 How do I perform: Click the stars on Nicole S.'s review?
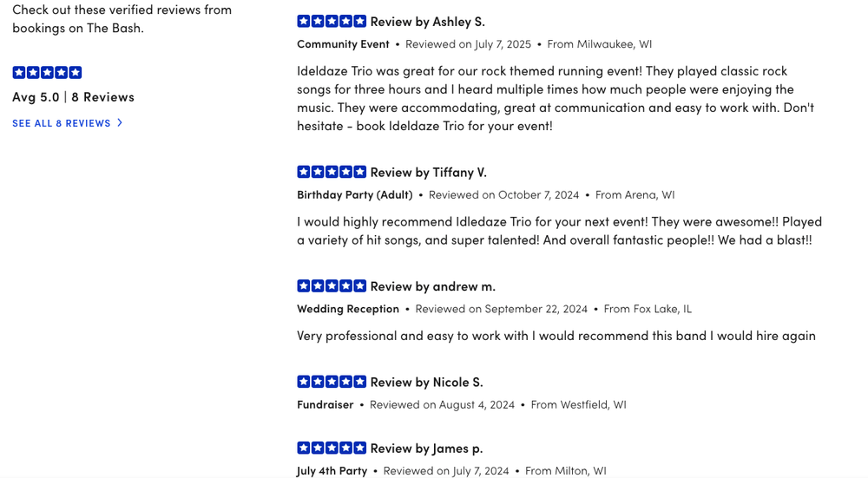click(x=332, y=382)
